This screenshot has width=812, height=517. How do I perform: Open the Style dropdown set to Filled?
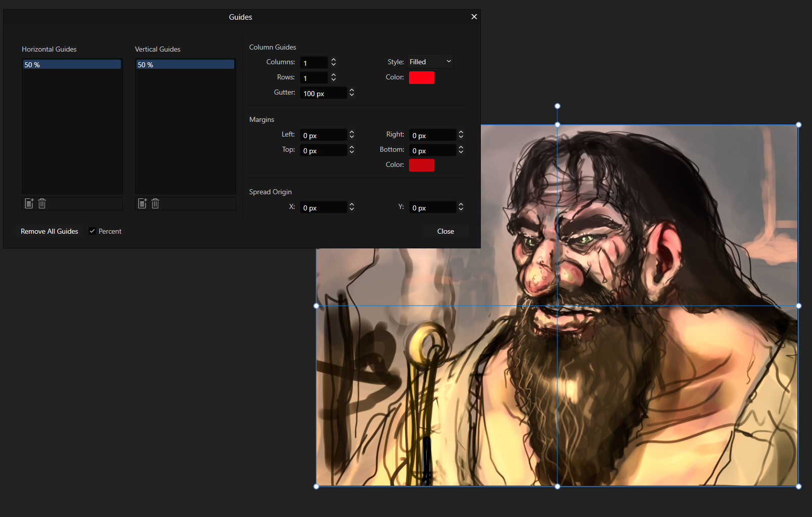coord(430,62)
